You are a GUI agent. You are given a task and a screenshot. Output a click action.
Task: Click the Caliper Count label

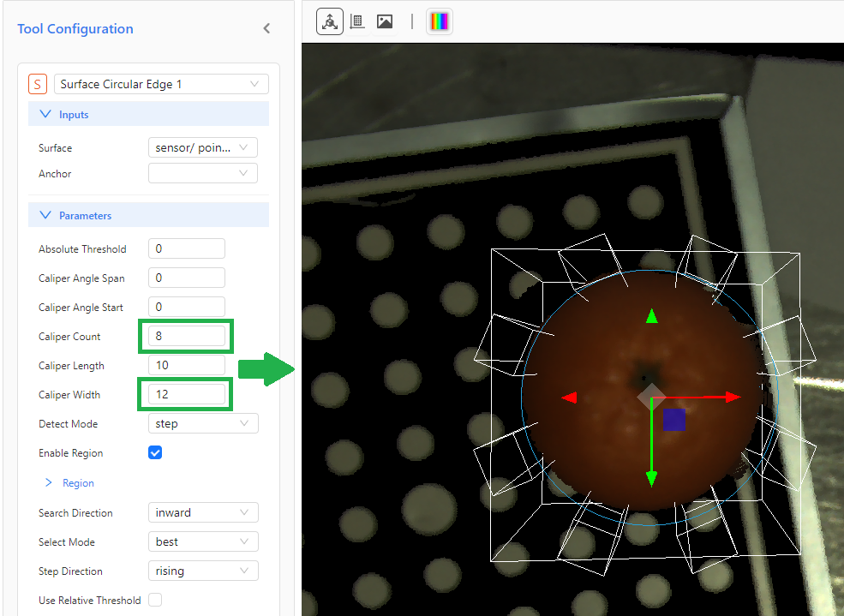(69, 336)
